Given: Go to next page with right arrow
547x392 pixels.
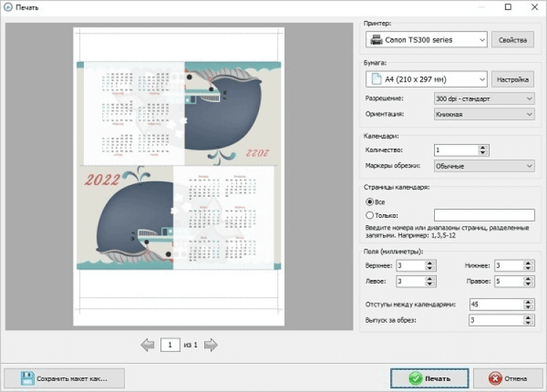Looking at the screenshot, I should click(x=211, y=345).
